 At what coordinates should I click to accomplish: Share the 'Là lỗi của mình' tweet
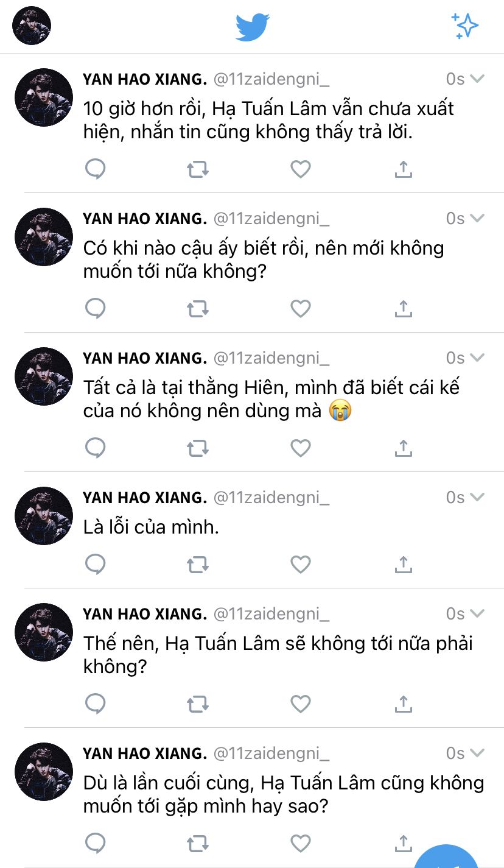(403, 565)
